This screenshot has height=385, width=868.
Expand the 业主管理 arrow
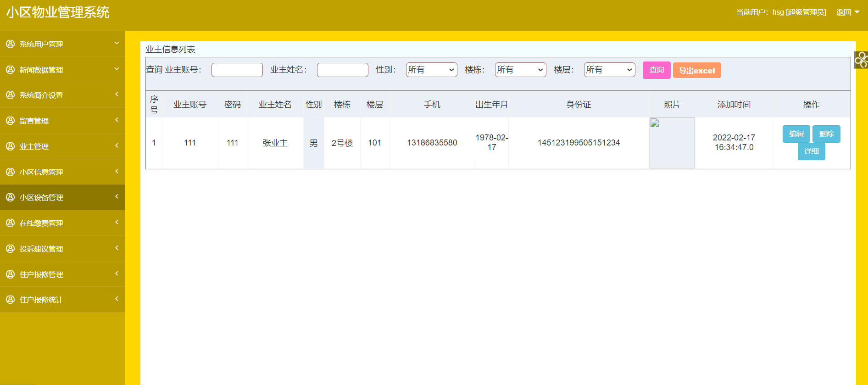point(117,145)
